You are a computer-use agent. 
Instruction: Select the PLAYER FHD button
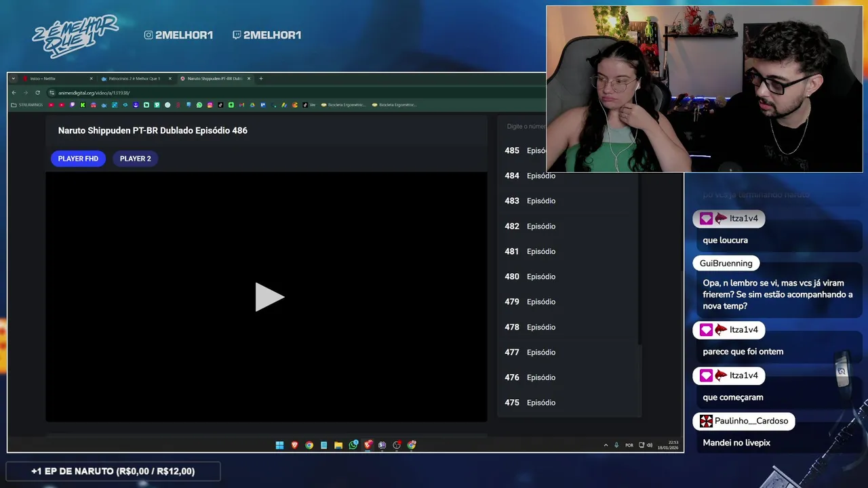tap(78, 159)
